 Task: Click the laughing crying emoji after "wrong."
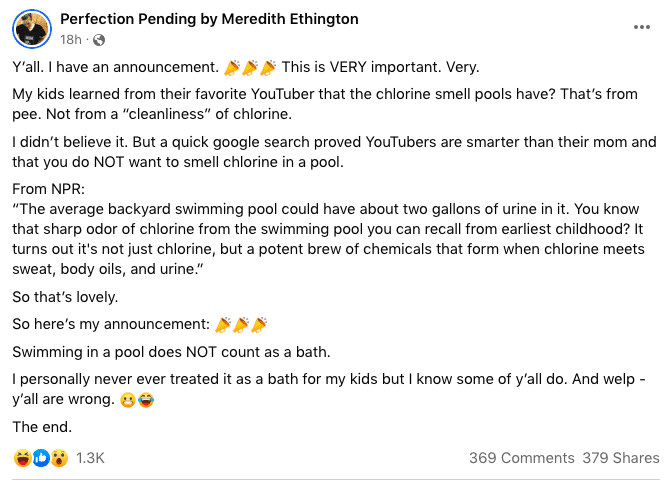pos(146,400)
